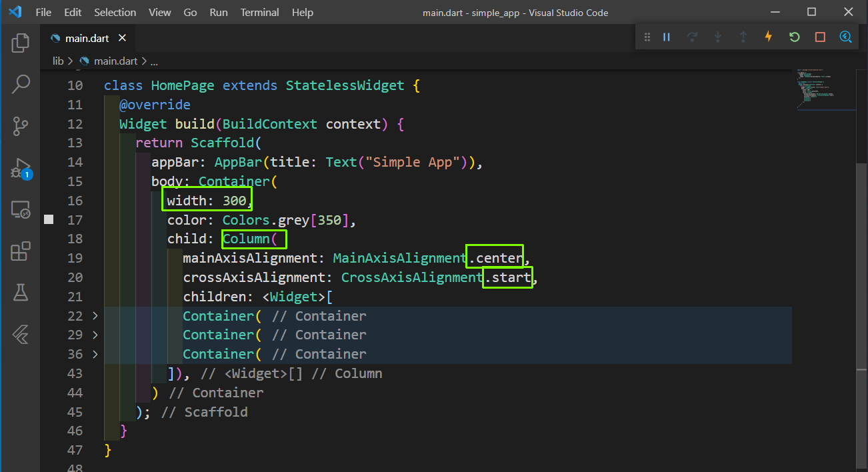Open the Run menu
Screen dimensions: 868x472
[219, 13]
